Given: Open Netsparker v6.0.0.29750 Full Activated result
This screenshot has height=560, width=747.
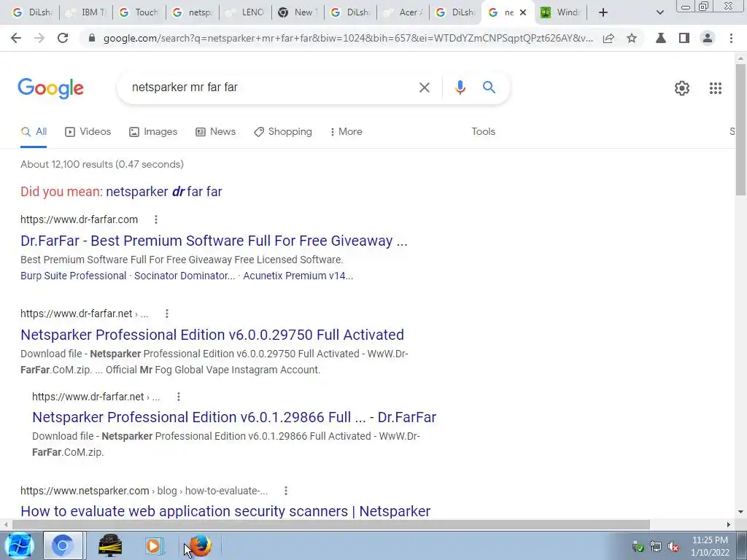Looking at the screenshot, I should tap(212, 335).
